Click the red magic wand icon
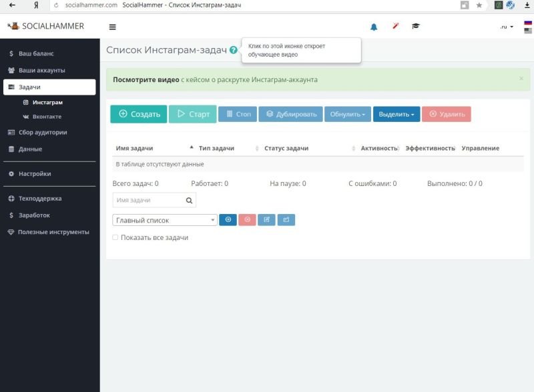 tap(395, 27)
